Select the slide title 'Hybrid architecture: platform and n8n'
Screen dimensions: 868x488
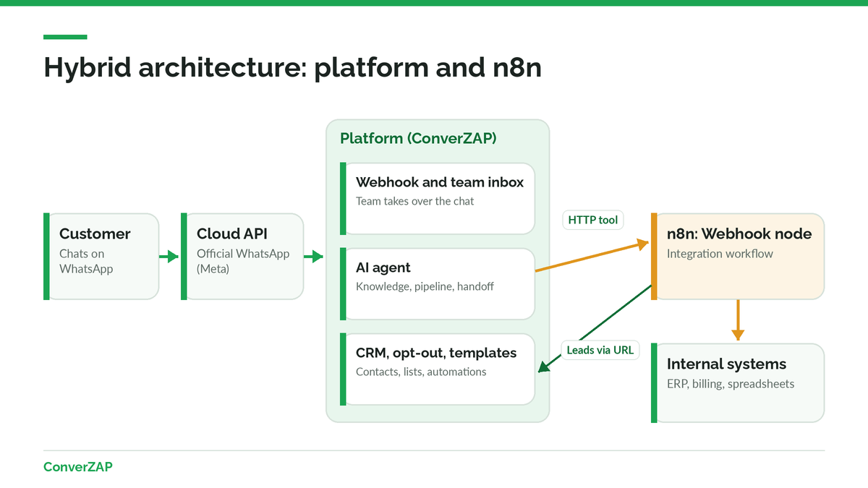(x=292, y=67)
